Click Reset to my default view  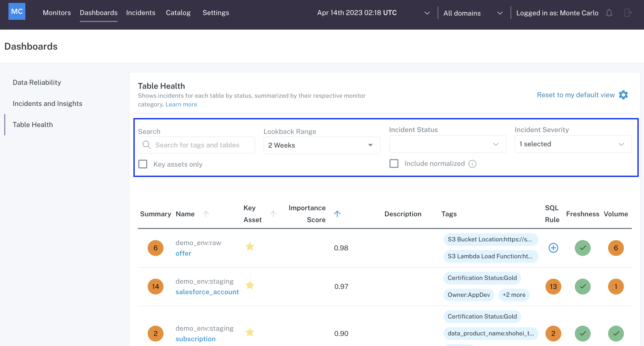click(x=576, y=95)
